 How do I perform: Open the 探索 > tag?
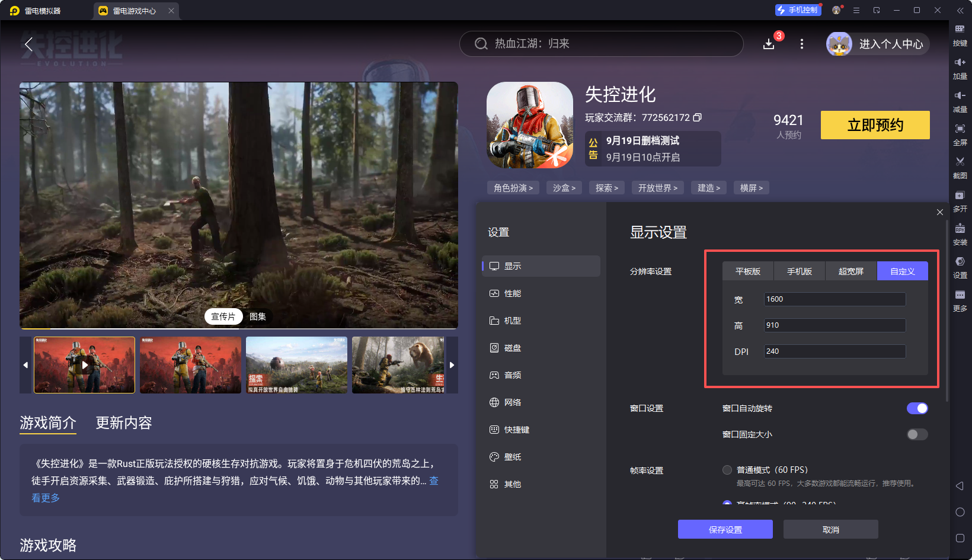click(x=607, y=188)
